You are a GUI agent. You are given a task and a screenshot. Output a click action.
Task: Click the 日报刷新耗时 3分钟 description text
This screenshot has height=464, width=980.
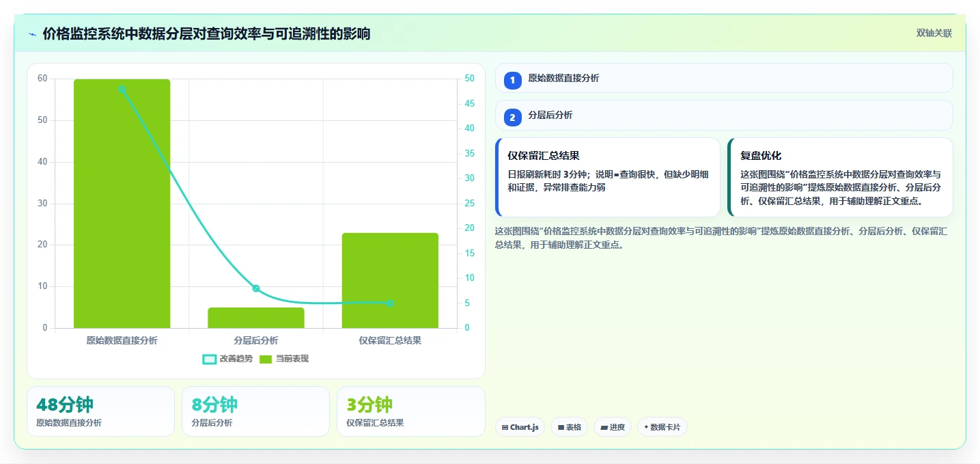(608, 180)
